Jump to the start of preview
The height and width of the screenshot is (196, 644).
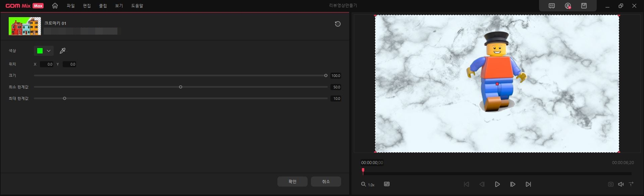(466, 184)
